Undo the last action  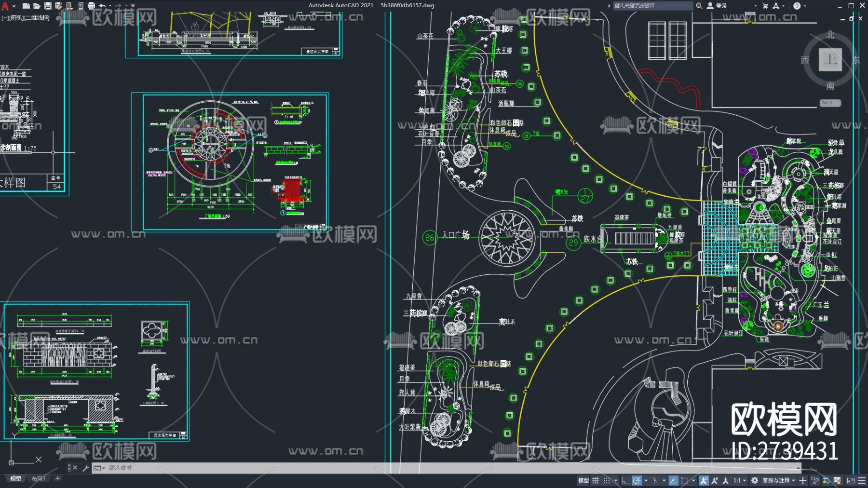[102, 6]
